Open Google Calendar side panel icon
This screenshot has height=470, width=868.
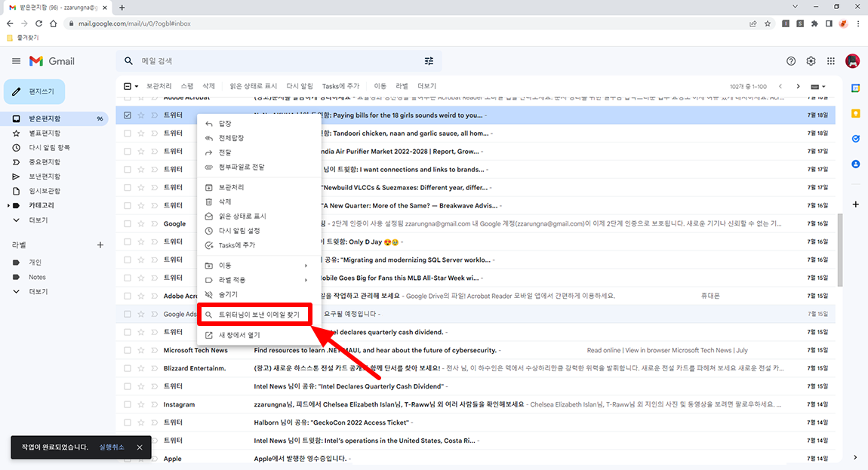pos(855,88)
